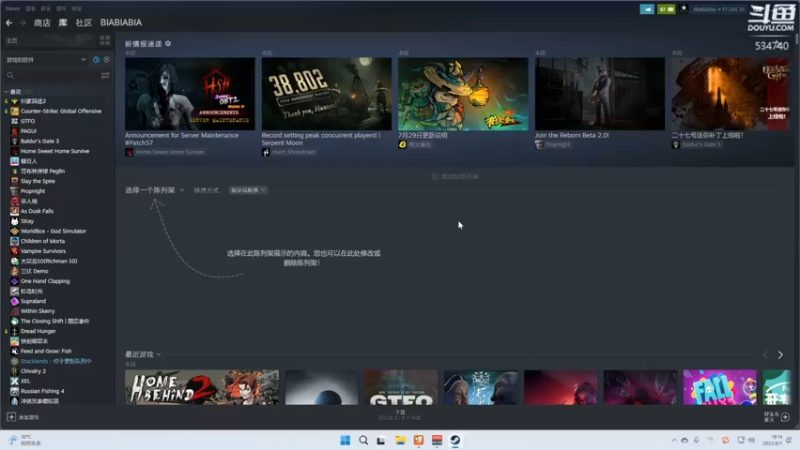Open the Windows Start button on taskbar
The width and height of the screenshot is (800, 450).
pyautogui.click(x=345, y=440)
